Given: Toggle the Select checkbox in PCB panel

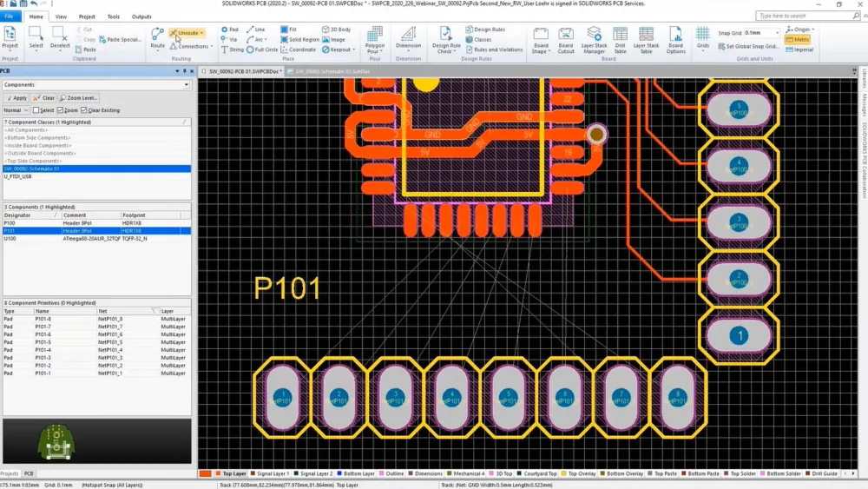Looking at the screenshot, I should [36, 110].
